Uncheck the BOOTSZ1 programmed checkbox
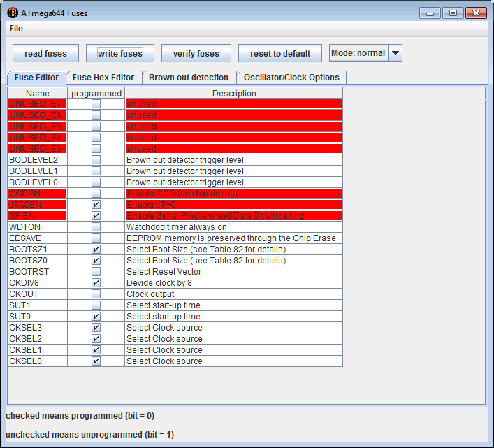This screenshot has width=494, height=448. [x=96, y=250]
